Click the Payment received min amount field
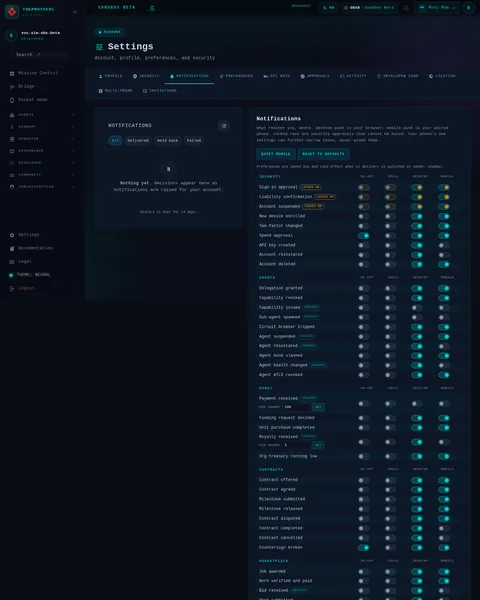 click(x=296, y=407)
